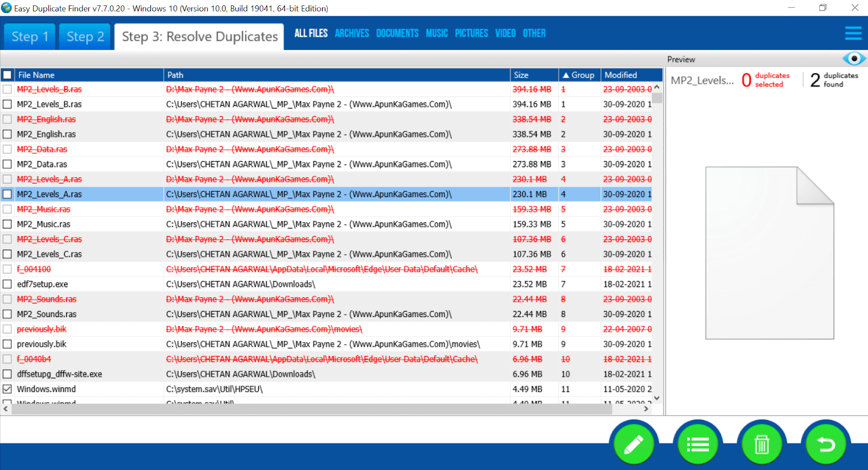Check the non-deleted MP2_Data.ras checkbox
The width and height of the screenshot is (868, 470).
(x=7, y=164)
